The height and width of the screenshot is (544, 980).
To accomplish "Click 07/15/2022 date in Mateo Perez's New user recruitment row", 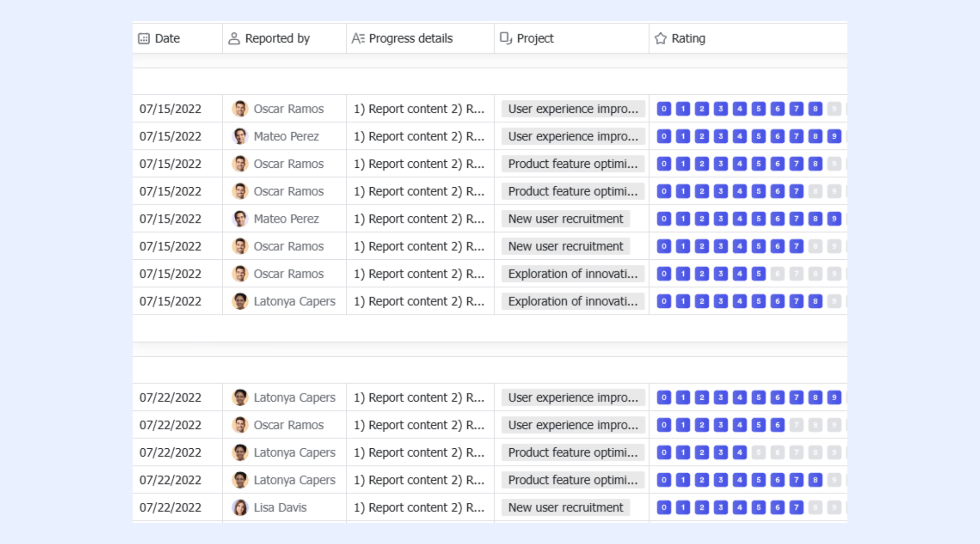I will tap(170, 219).
